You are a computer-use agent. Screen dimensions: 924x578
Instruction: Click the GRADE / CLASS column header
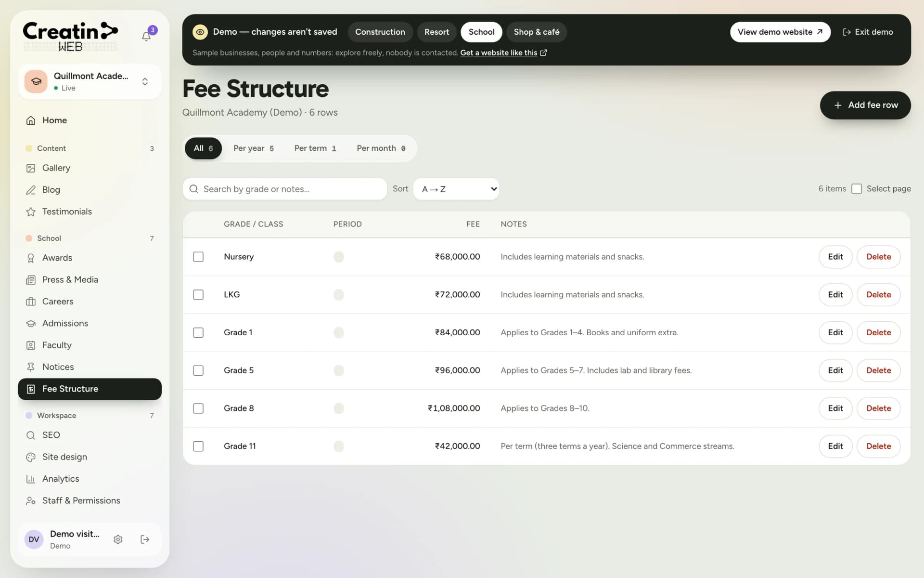(x=253, y=224)
